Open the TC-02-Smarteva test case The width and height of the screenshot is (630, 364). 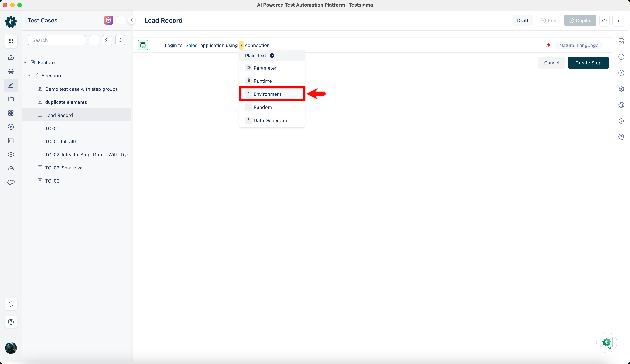(64, 168)
